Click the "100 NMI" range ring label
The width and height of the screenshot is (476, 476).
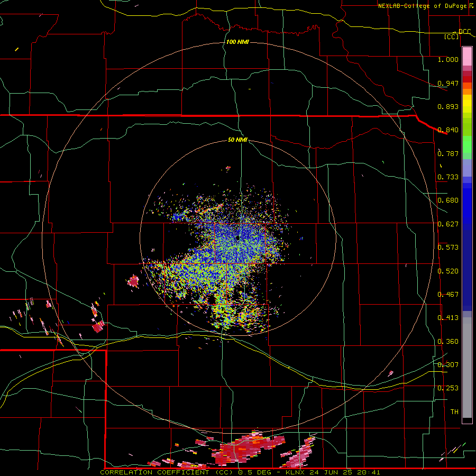coord(237,42)
